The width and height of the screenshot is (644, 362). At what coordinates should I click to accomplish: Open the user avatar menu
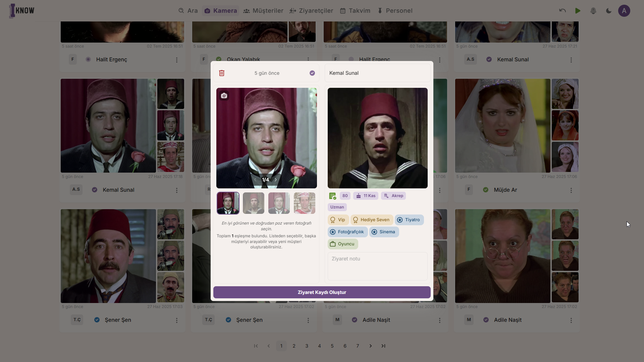624,11
